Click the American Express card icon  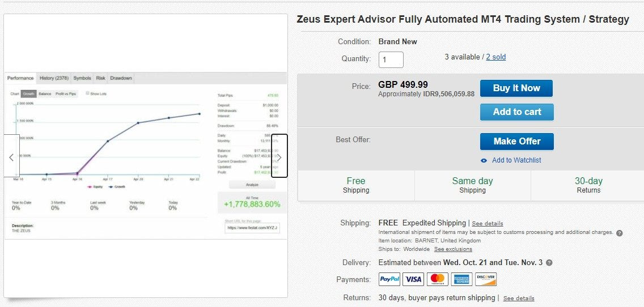pos(461,279)
